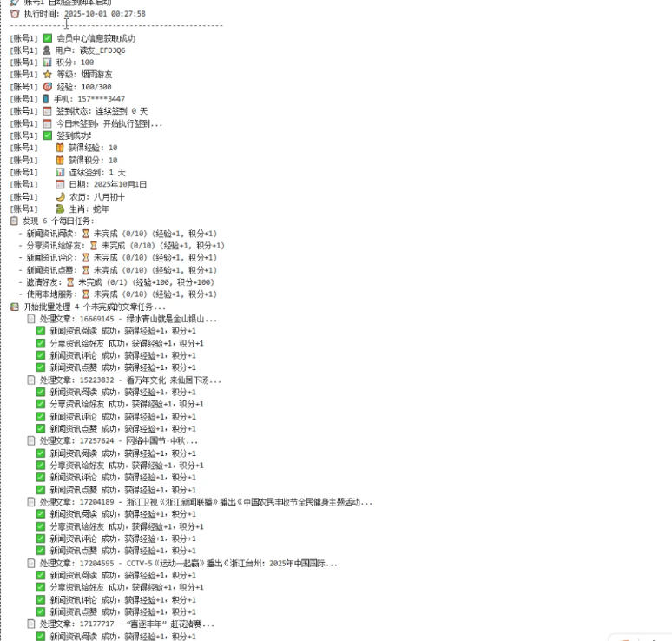Click green checkmark beside 会员中心信息获取成功

(x=48, y=38)
